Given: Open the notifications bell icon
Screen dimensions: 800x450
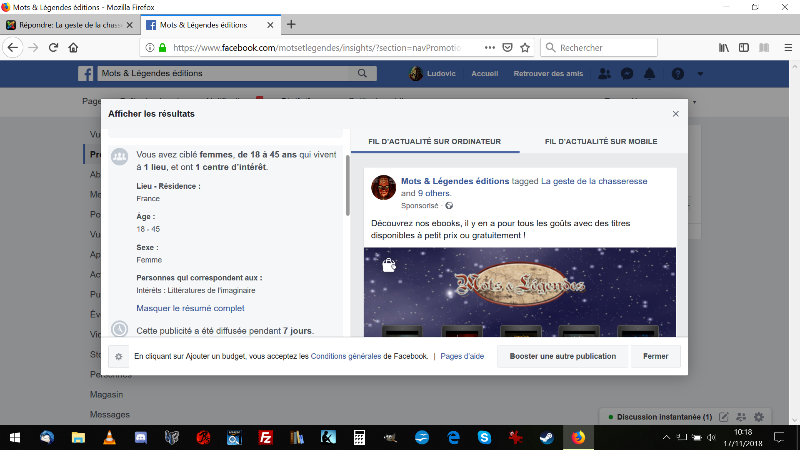Looking at the screenshot, I should pos(649,74).
